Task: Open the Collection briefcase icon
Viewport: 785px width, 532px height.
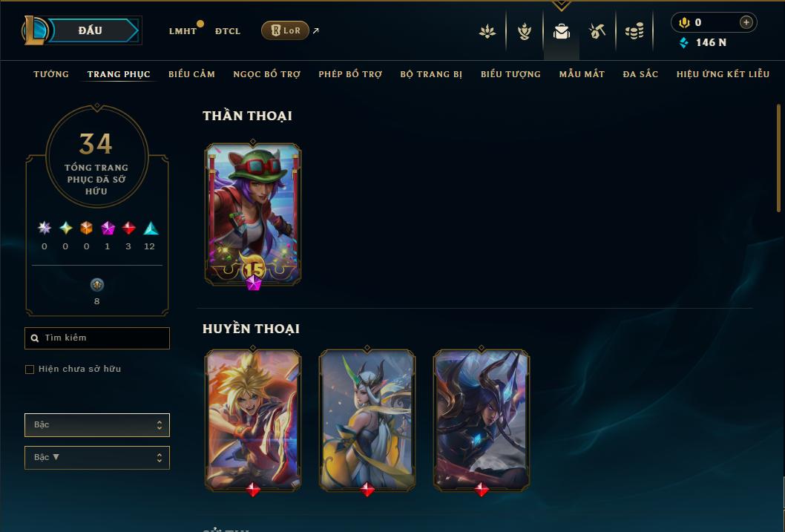Action: point(561,31)
